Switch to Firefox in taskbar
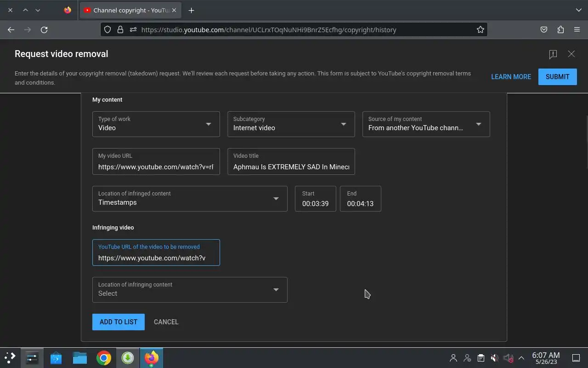The width and height of the screenshot is (588, 368). [x=152, y=357]
